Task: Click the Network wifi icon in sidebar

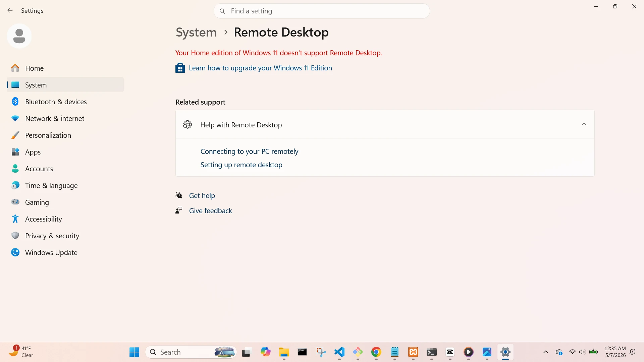Action: pos(15,118)
